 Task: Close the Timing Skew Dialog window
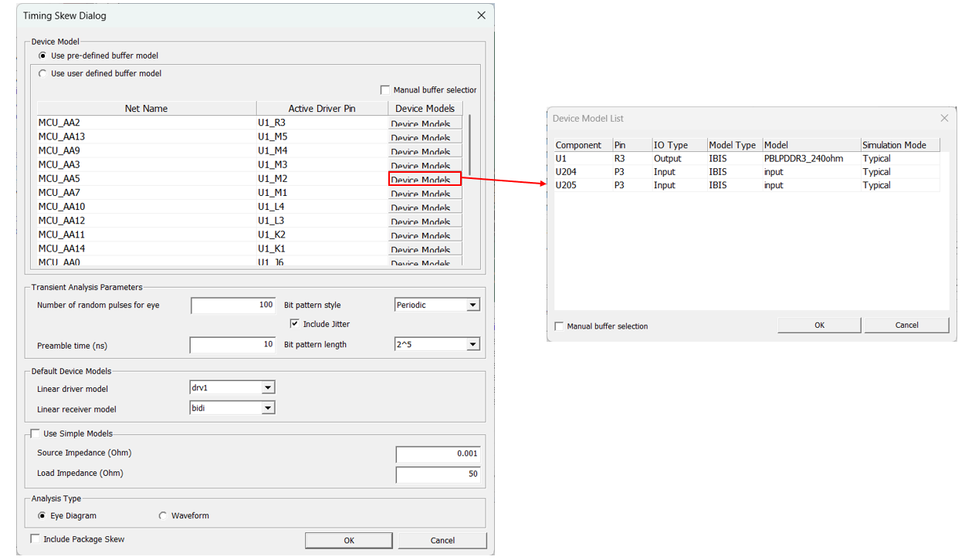coord(481,15)
